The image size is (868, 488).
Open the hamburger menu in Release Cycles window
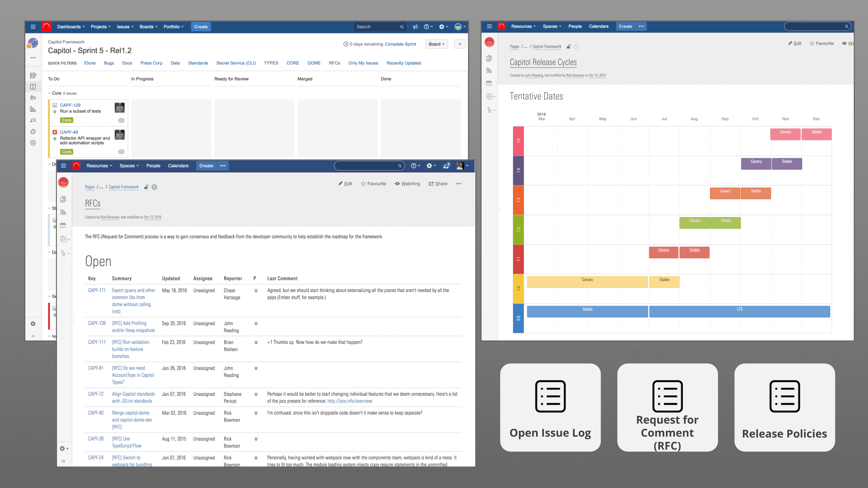click(x=490, y=26)
